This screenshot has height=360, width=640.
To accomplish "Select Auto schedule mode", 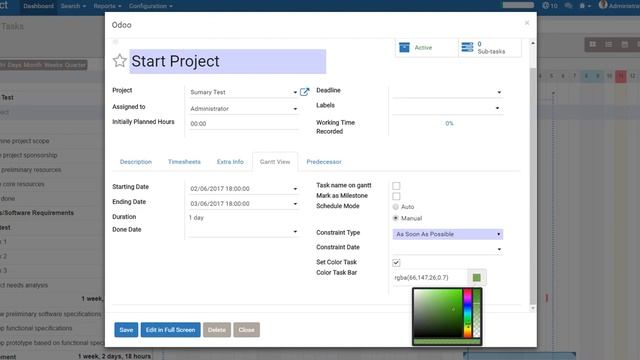I will pyautogui.click(x=396, y=207).
